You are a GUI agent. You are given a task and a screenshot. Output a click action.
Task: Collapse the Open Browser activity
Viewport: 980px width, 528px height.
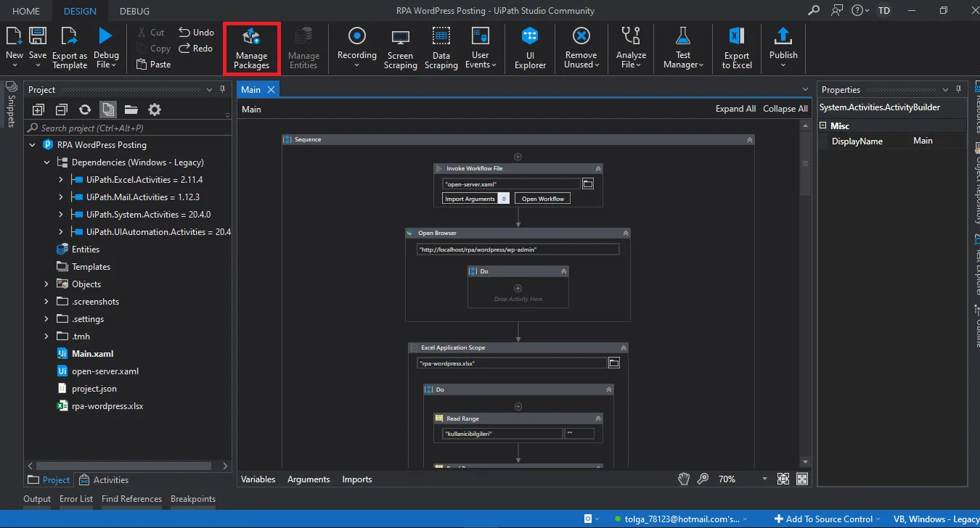(x=625, y=233)
